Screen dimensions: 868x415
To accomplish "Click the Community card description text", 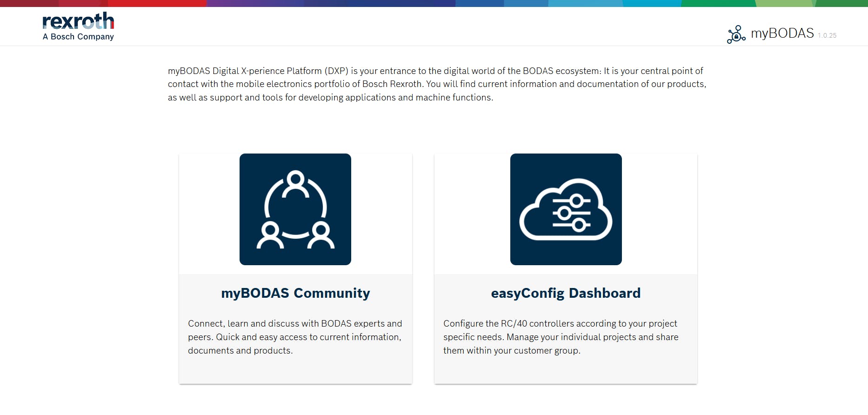I will [294, 337].
